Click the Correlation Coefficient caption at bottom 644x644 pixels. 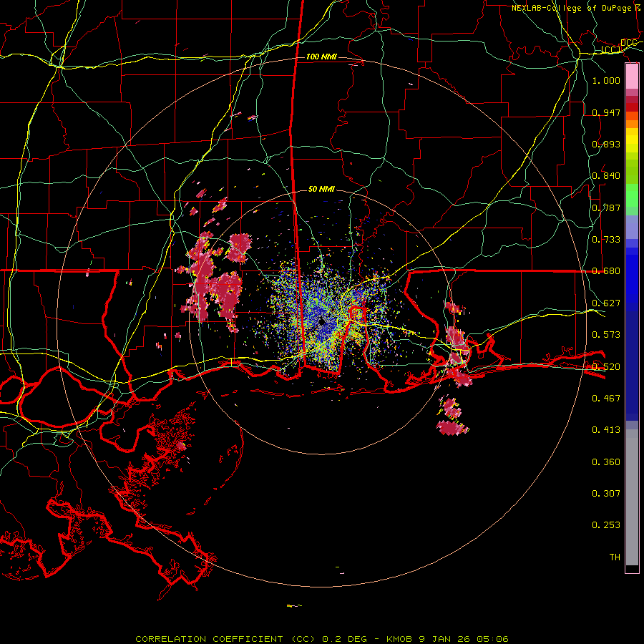pos(322,639)
